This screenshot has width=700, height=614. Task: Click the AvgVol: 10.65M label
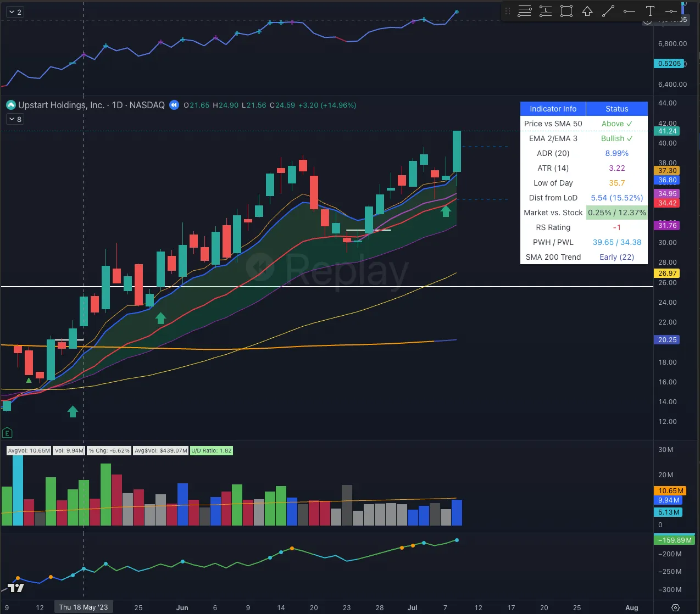(x=29, y=450)
